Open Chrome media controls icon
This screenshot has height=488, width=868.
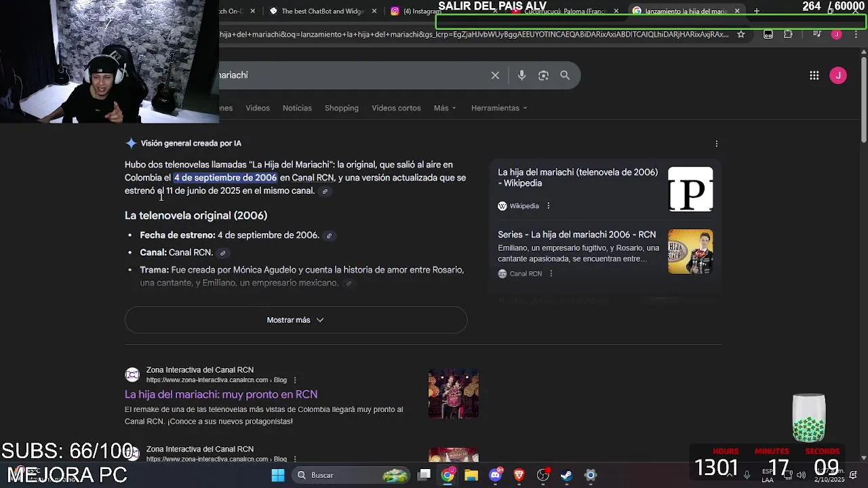(x=816, y=34)
